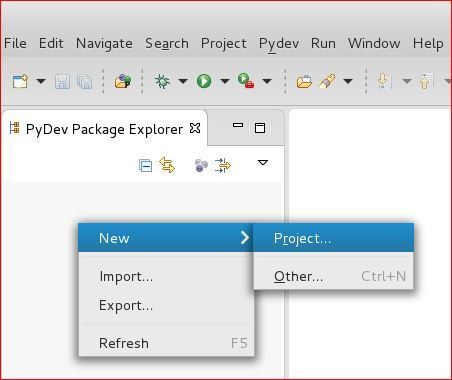Viewport: 452px width, 380px height.
Task: Expand the Run dropdown arrow
Action: click(x=225, y=81)
